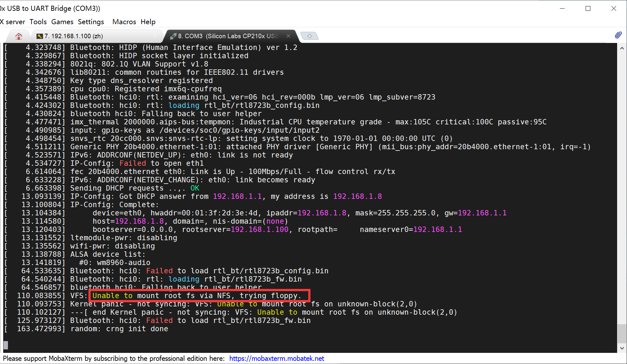
Task: Click the plug icon on the COM3 tab
Action: point(173,36)
